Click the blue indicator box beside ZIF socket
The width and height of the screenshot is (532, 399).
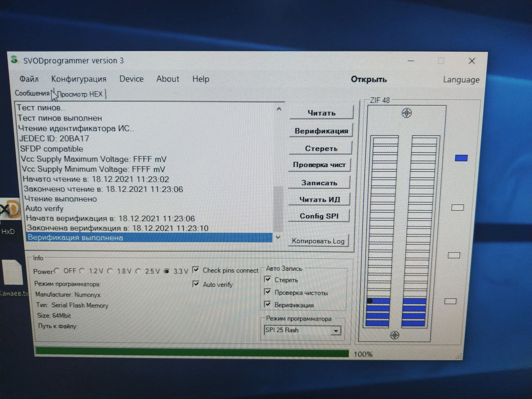click(x=461, y=158)
